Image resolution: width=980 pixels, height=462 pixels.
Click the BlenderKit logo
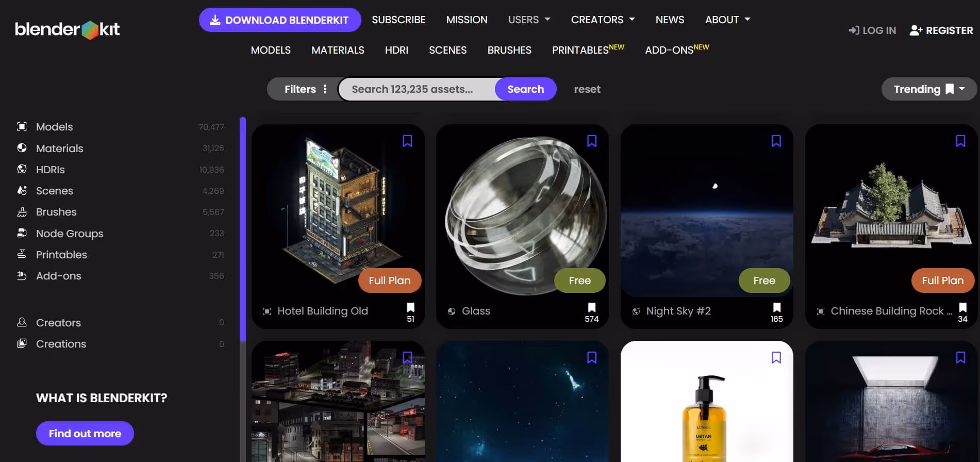pyautogui.click(x=67, y=29)
